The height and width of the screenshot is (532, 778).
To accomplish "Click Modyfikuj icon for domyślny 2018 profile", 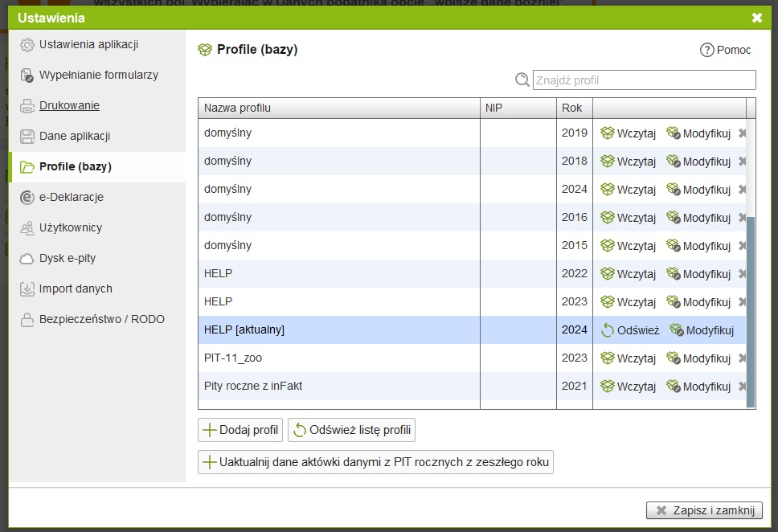I will [674, 162].
